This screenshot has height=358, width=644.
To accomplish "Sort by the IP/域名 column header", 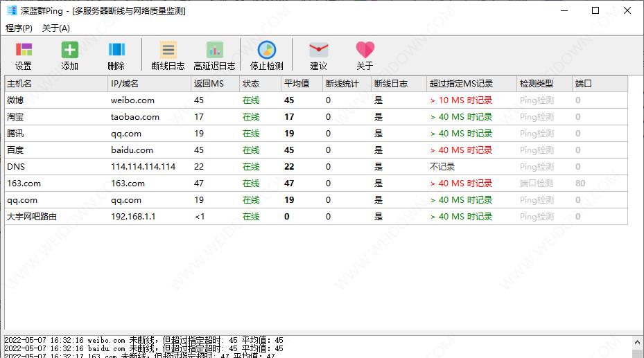I will [x=150, y=84].
